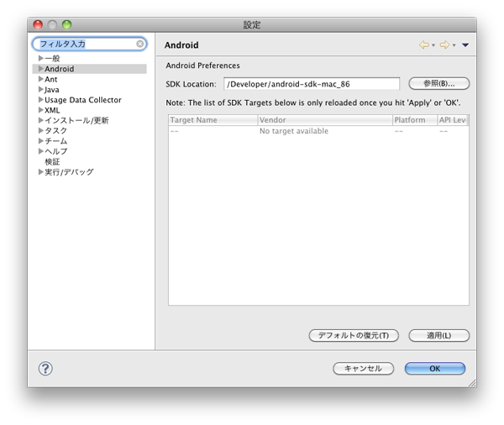Viewport: 504px width, 425px height.
Task: Sort by the API Lev column header
Action: click(x=453, y=120)
